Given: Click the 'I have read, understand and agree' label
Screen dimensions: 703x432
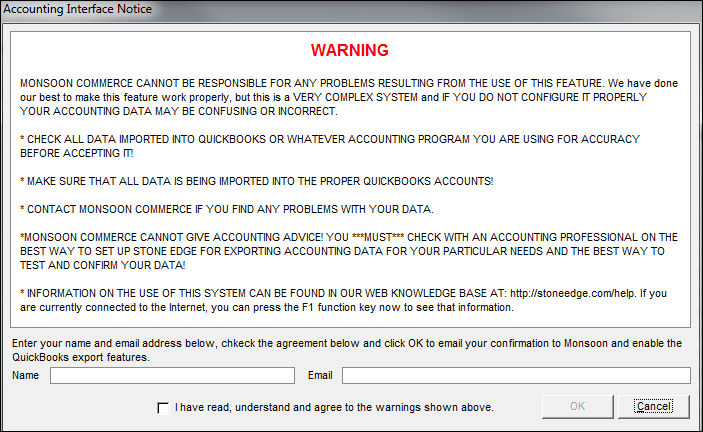Looking at the screenshot, I should pyautogui.click(x=334, y=407).
